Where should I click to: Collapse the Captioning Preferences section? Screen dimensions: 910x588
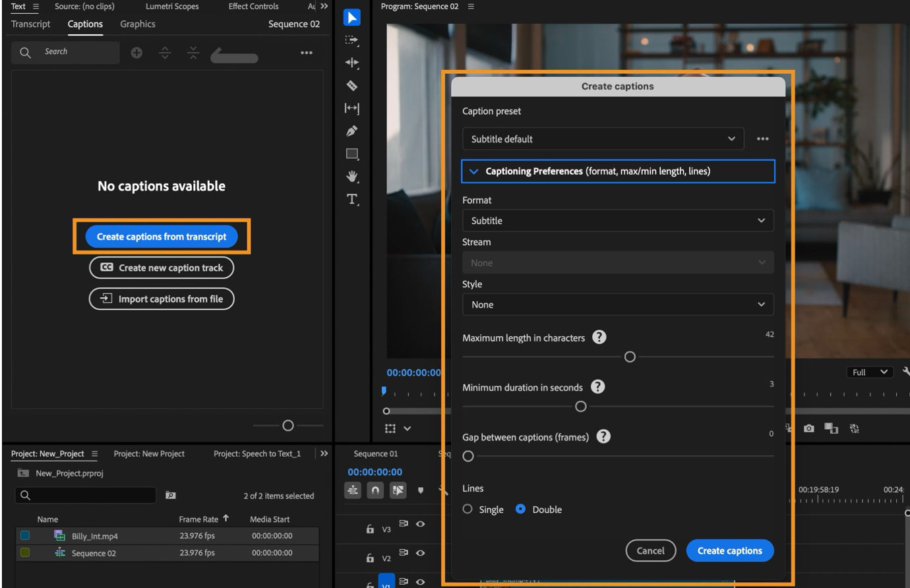[x=473, y=171]
